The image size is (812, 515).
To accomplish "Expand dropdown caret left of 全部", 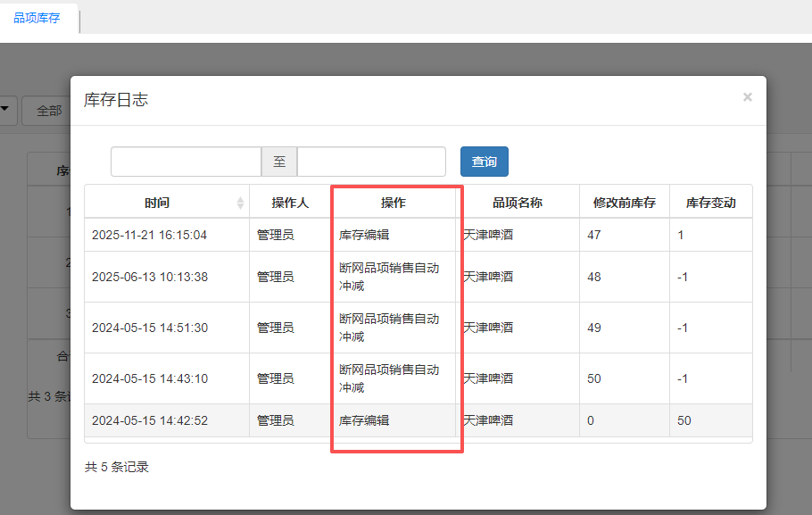I will tap(6, 110).
